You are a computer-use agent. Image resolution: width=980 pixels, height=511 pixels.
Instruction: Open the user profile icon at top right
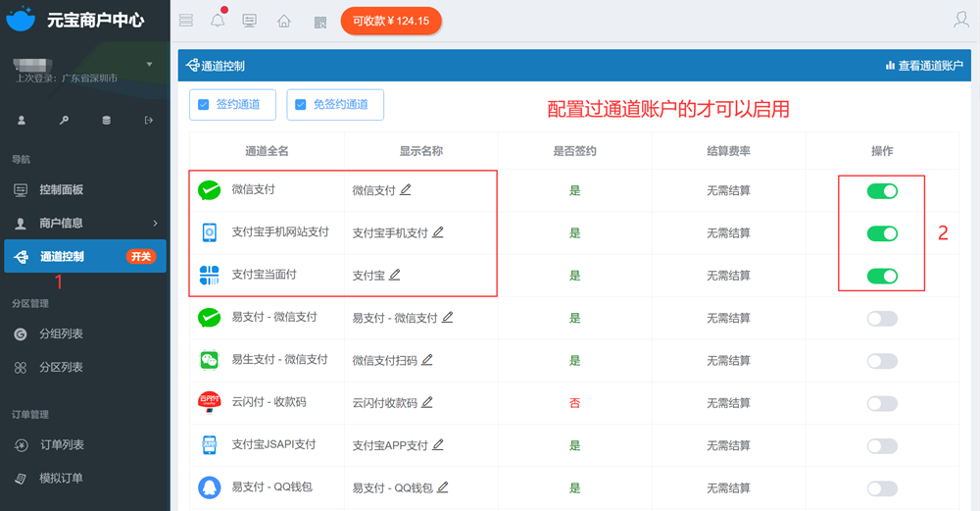pos(961,20)
